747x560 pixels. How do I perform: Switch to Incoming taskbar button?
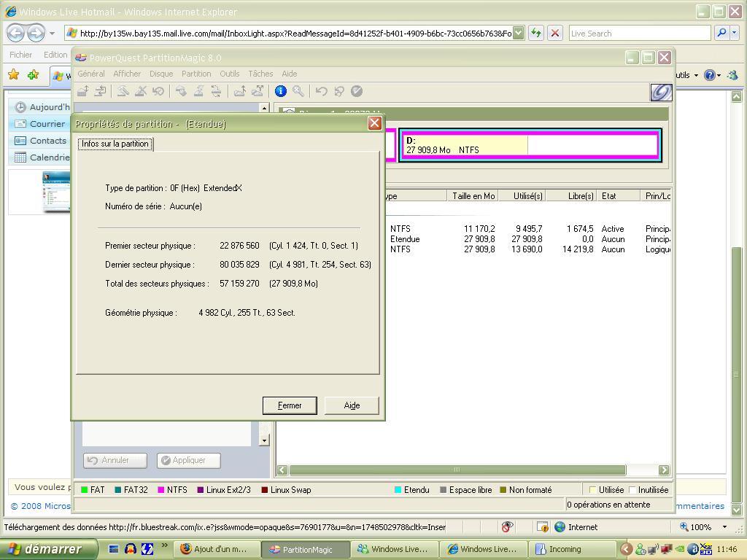[572, 549]
